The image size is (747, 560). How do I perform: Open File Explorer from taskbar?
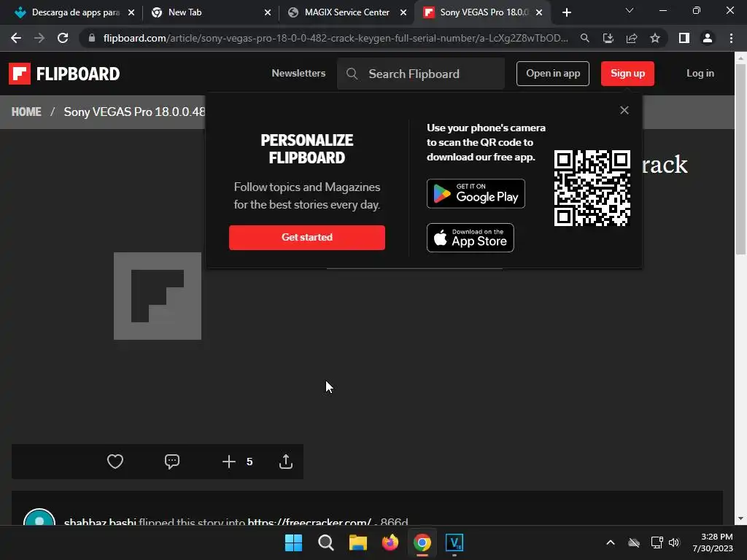click(x=357, y=542)
